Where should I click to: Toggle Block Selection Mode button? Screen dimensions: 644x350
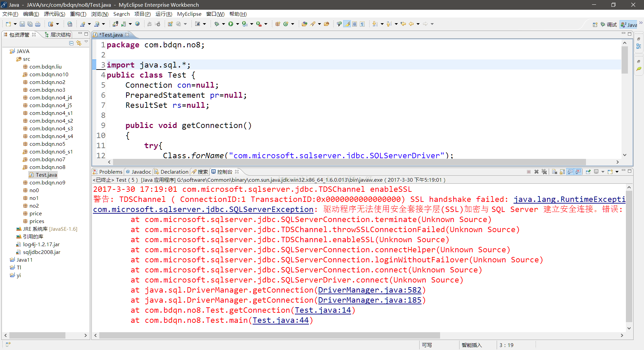[355, 24]
